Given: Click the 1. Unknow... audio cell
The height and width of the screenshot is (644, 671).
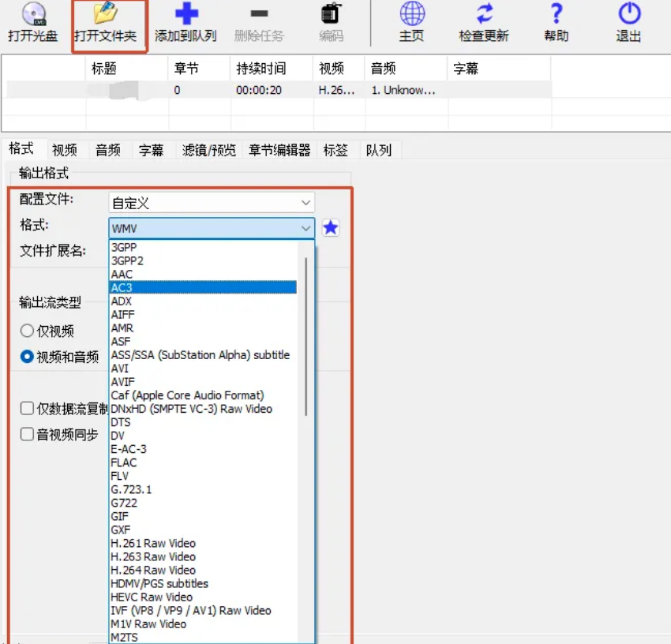Looking at the screenshot, I should tap(403, 90).
